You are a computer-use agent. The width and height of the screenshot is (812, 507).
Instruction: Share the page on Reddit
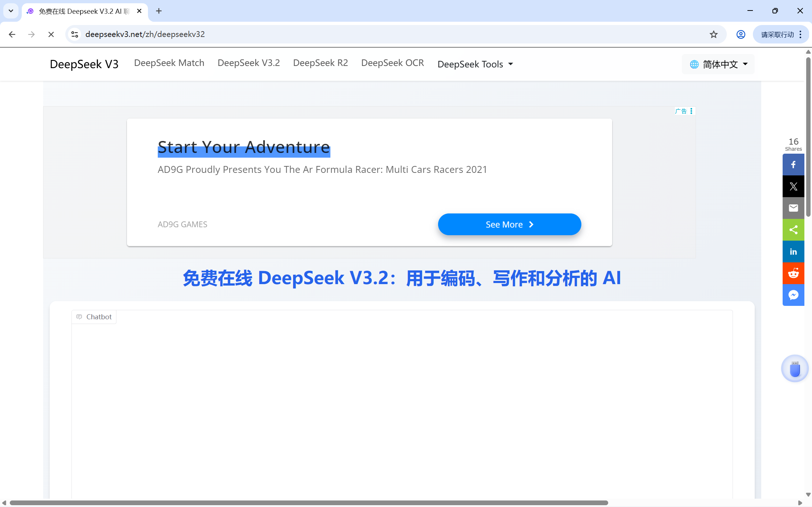point(793,273)
